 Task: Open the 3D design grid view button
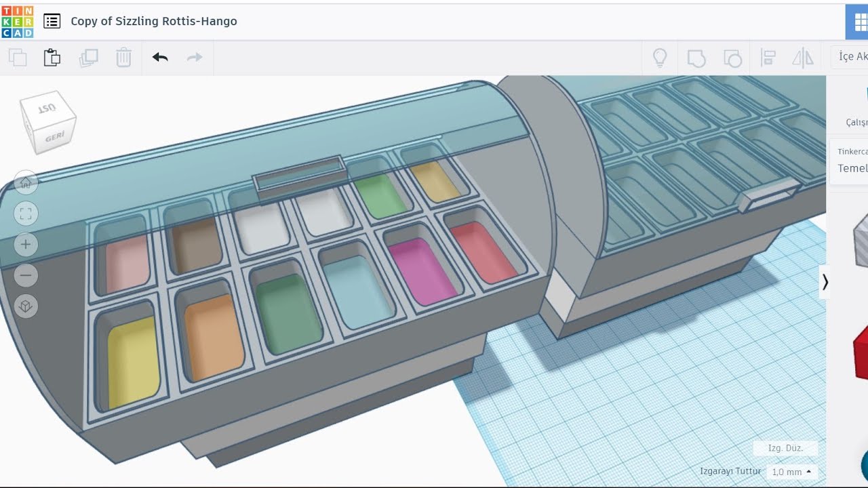[x=856, y=22]
